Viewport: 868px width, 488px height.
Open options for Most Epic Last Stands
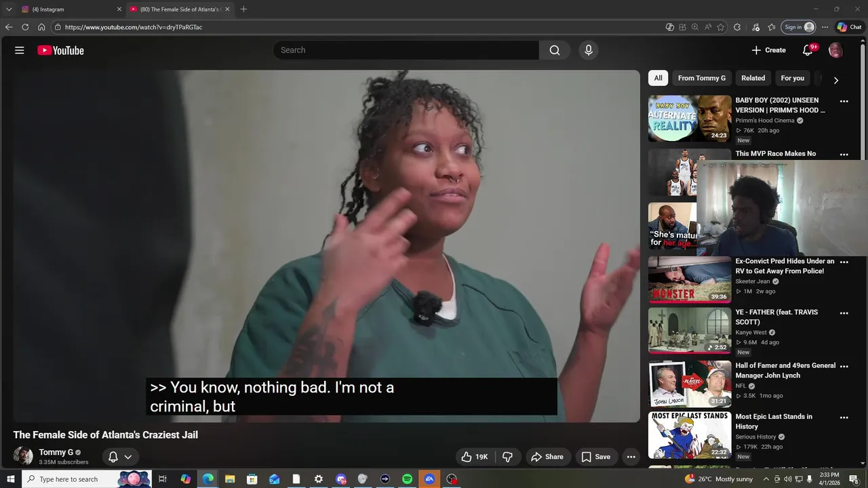click(x=844, y=418)
